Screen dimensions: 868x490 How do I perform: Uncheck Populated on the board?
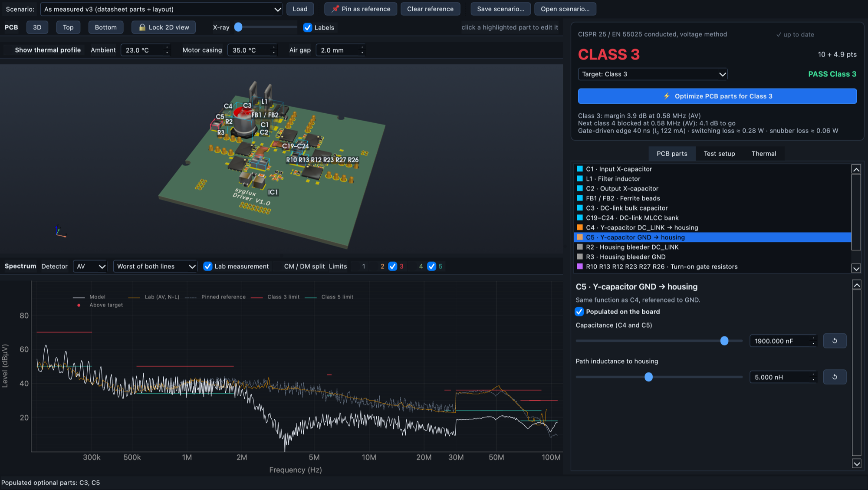click(579, 312)
